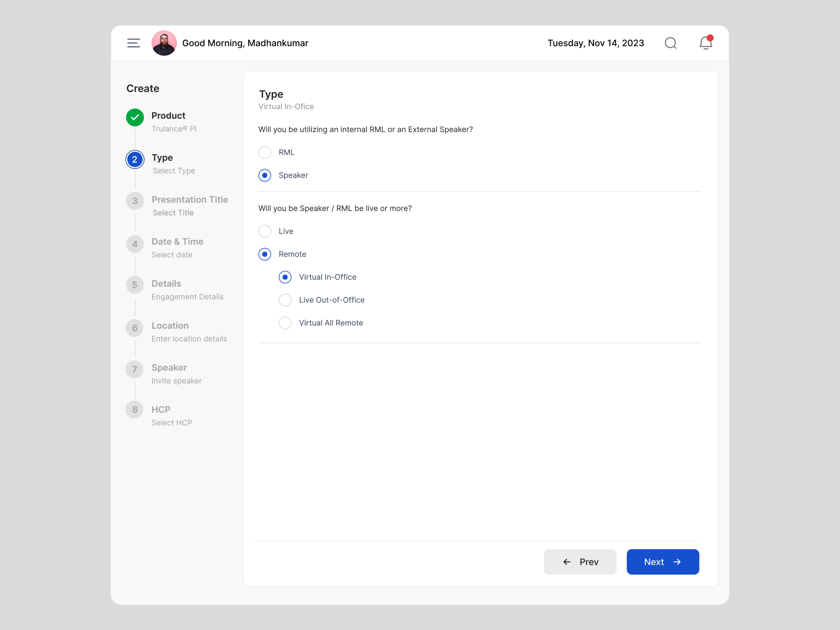Click the back arrow inside Prev button

point(566,562)
